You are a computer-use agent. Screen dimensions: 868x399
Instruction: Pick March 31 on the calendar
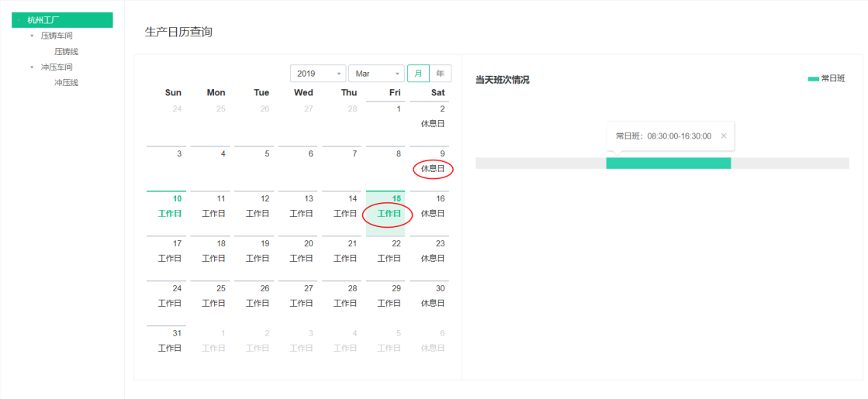click(x=166, y=348)
